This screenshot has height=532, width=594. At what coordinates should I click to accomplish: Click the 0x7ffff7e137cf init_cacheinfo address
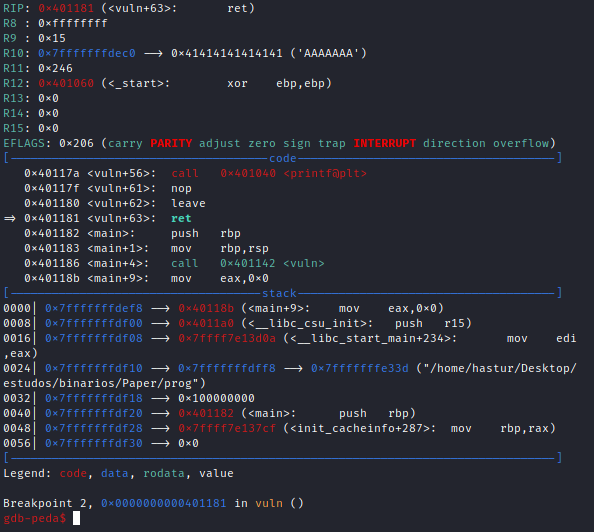[227, 429]
